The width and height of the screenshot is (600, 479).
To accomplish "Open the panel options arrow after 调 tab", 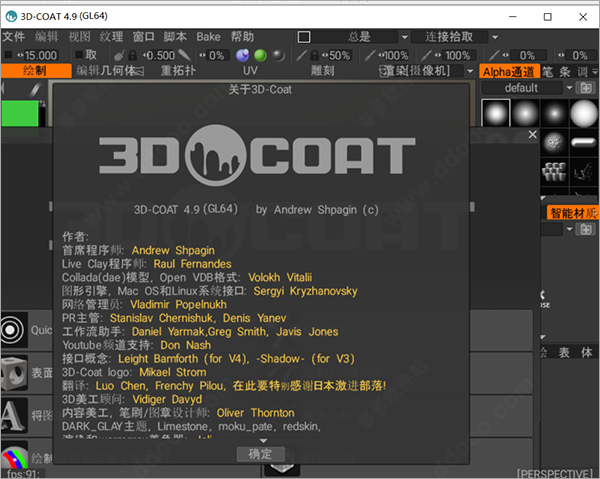I will pos(595,71).
